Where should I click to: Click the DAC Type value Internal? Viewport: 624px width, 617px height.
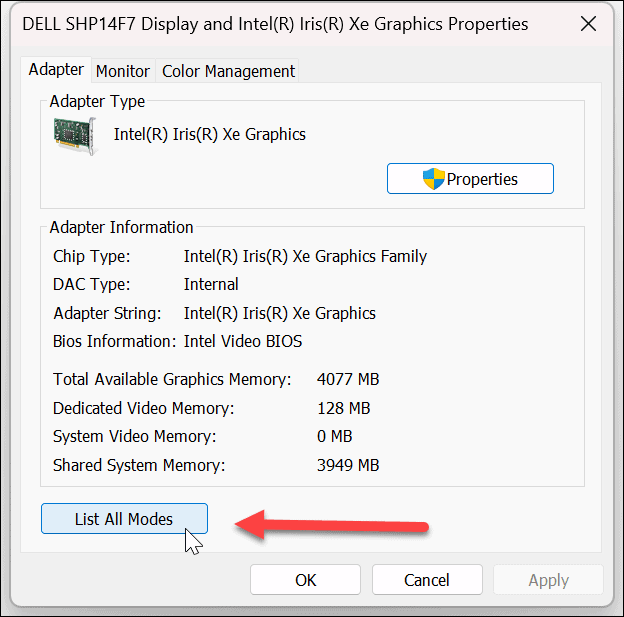(x=211, y=285)
